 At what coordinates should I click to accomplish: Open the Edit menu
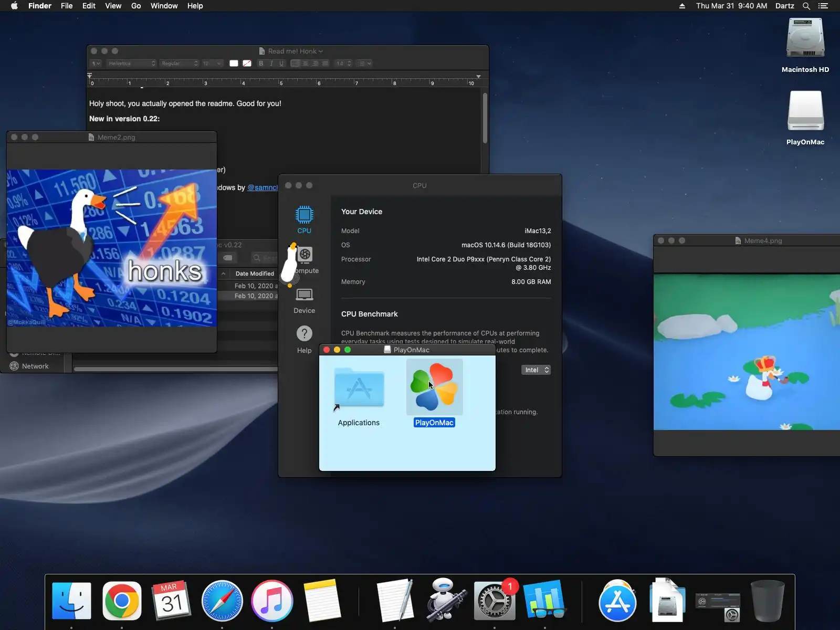[x=89, y=6]
